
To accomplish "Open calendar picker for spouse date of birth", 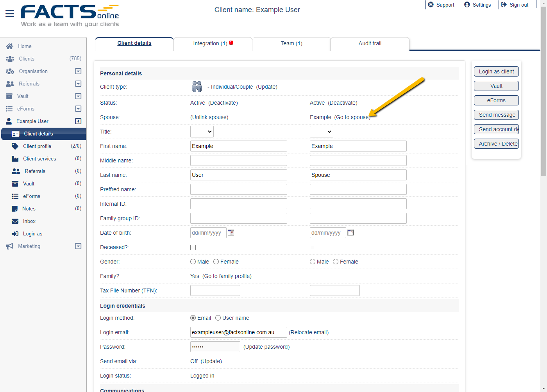I will pos(350,233).
